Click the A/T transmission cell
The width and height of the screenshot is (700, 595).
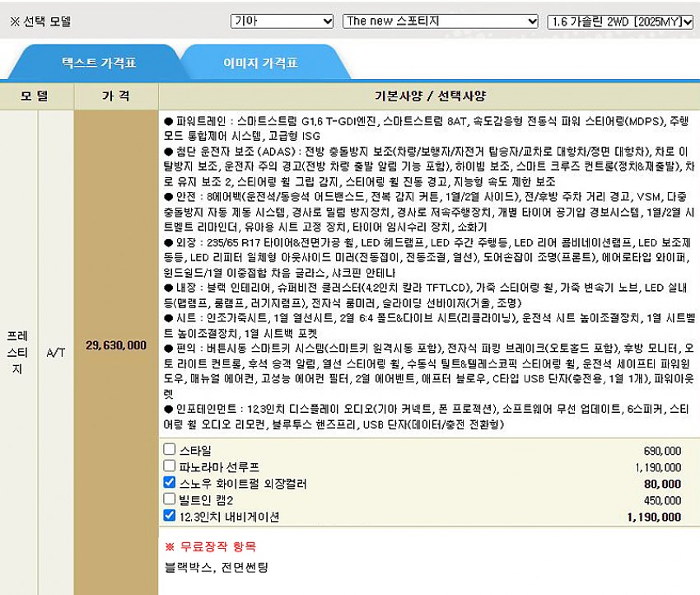coord(55,353)
